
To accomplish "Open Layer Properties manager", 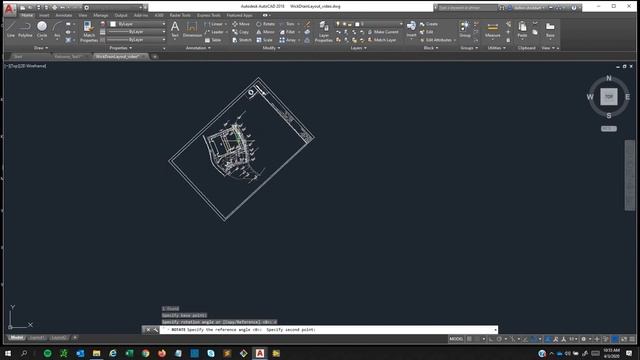I will (x=324, y=32).
